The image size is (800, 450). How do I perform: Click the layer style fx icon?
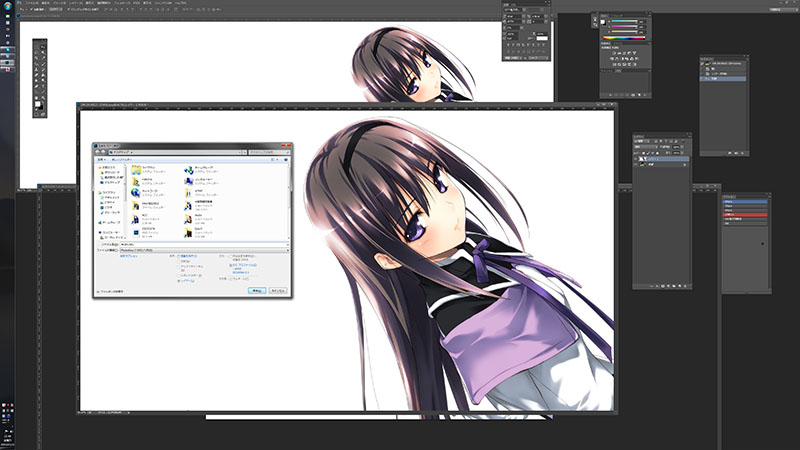[x=657, y=286]
